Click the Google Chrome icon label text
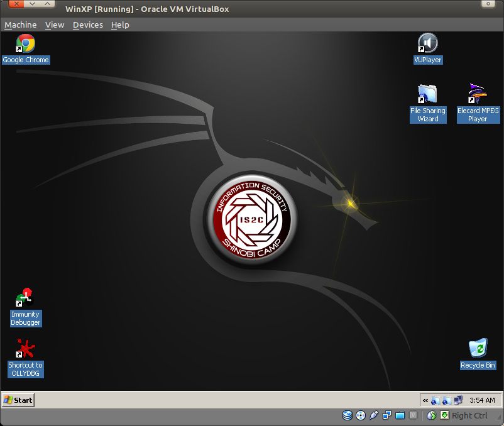This screenshot has width=504, height=426. tap(26, 60)
